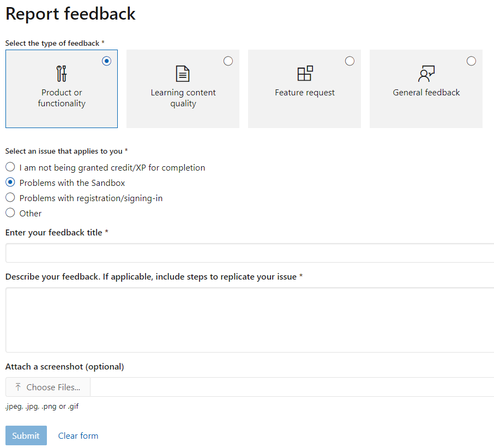The image size is (494, 448).
Task: Select the General feedback radio button
Action: (x=471, y=61)
